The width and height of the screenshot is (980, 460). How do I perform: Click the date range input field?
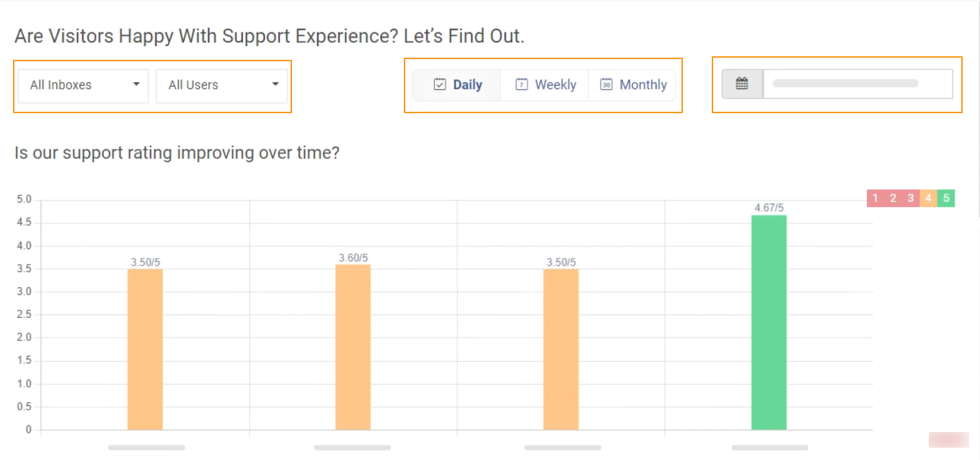pyautogui.click(x=857, y=84)
